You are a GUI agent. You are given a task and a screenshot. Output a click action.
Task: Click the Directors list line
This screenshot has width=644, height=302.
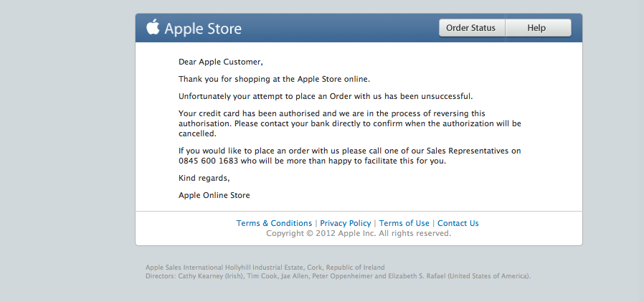(338, 276)
